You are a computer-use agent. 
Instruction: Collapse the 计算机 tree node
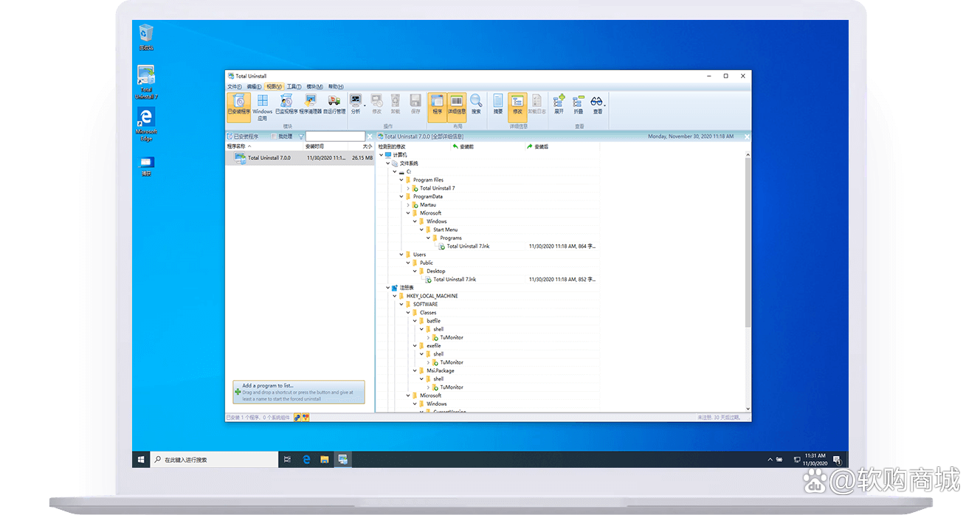coord(382,155)
